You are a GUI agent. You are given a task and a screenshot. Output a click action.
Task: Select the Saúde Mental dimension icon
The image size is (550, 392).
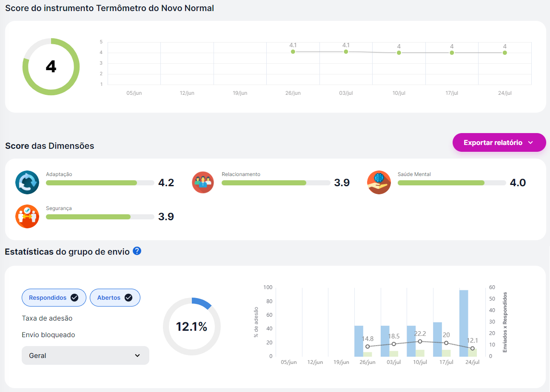click(x=379, y=182)
